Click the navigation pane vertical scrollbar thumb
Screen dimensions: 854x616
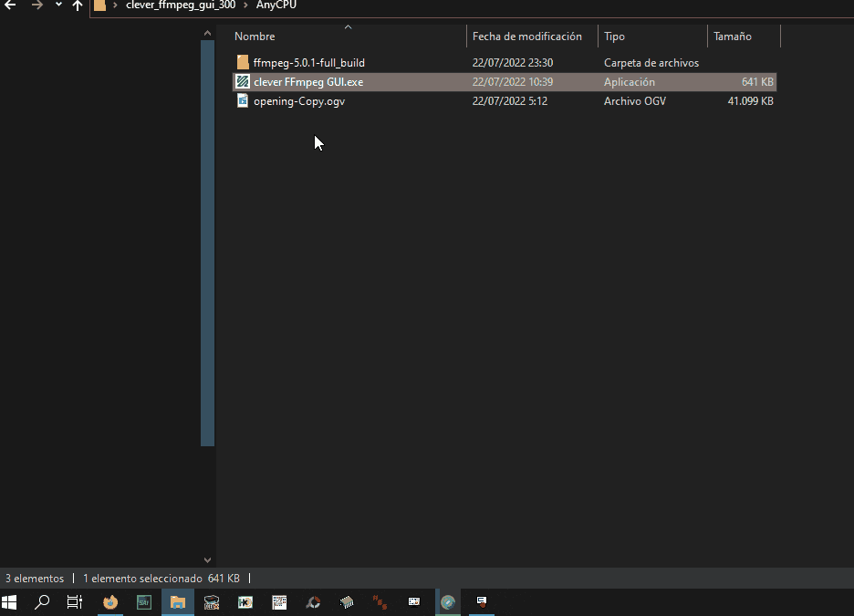207,243
